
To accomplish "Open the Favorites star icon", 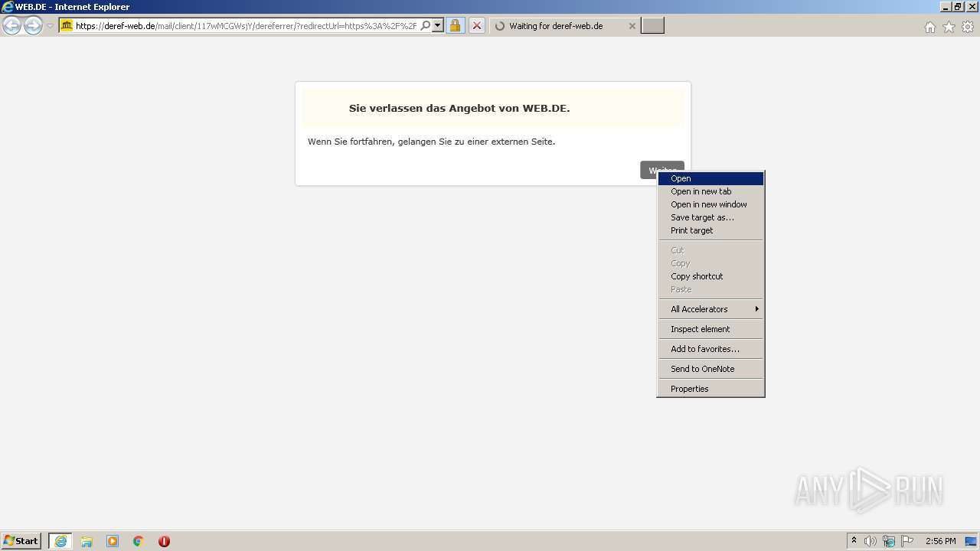I will coord(949,27).
